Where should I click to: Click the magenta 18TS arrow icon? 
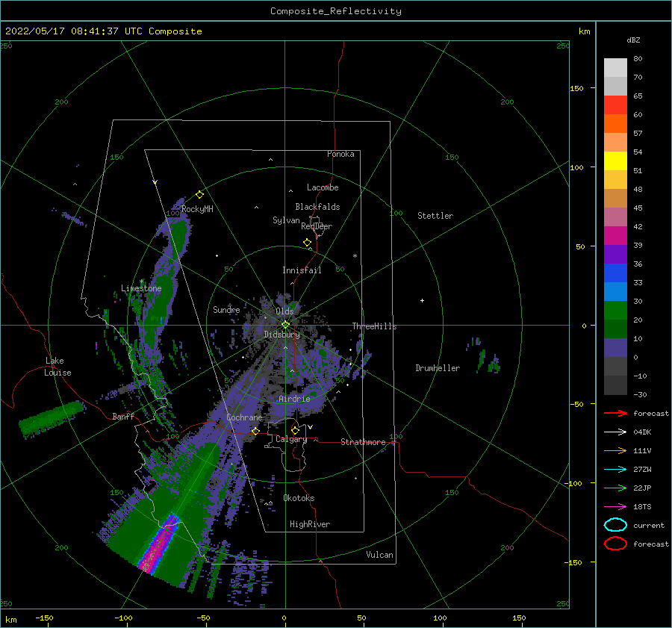tap(615, 507)
